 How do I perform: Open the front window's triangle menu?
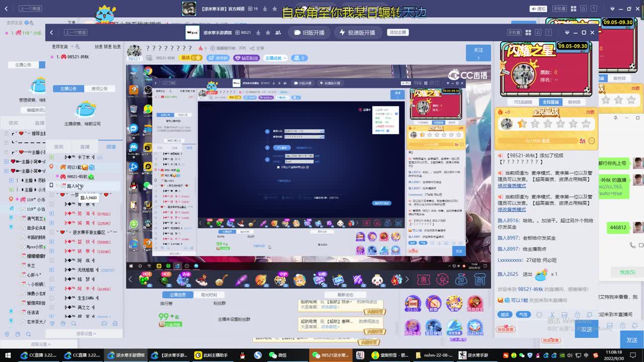click(567, 33)
